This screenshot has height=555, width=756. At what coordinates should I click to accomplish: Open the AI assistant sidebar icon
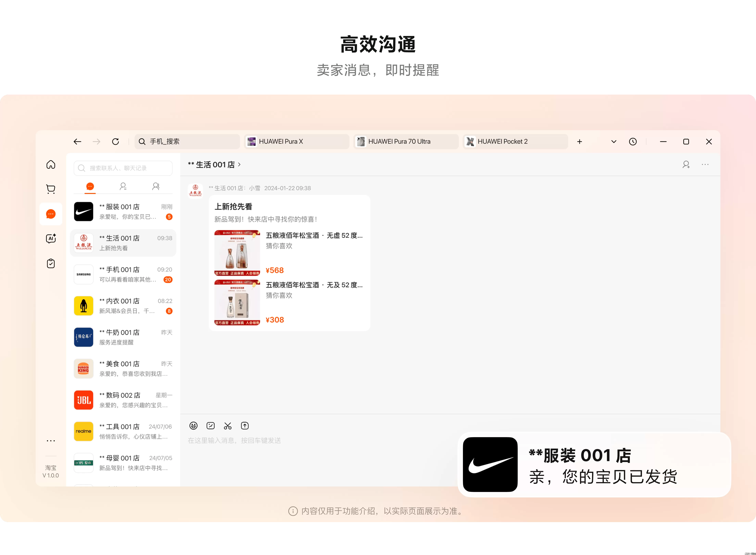[x=51, y=238]
